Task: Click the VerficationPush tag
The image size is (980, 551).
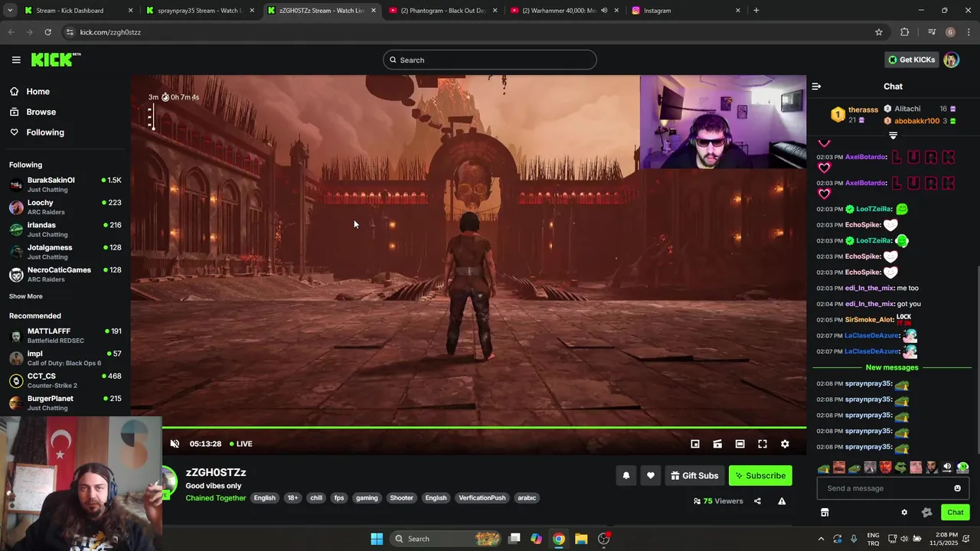Action: pos(482,498)
